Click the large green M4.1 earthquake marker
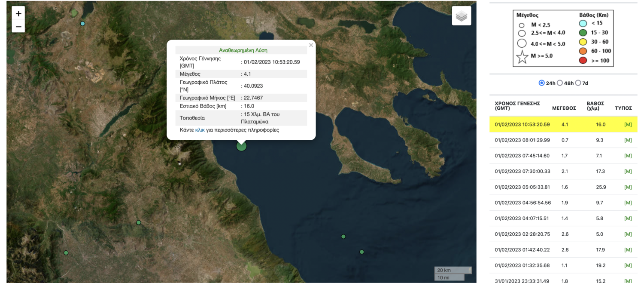This screenshot has height=283, width=644. pyautogui.click(x=242, y=146)
